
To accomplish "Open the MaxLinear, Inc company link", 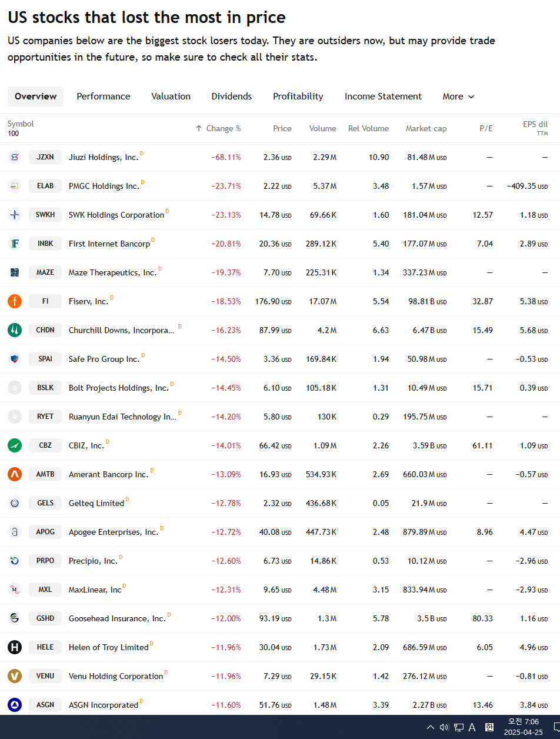I will 95,590.
